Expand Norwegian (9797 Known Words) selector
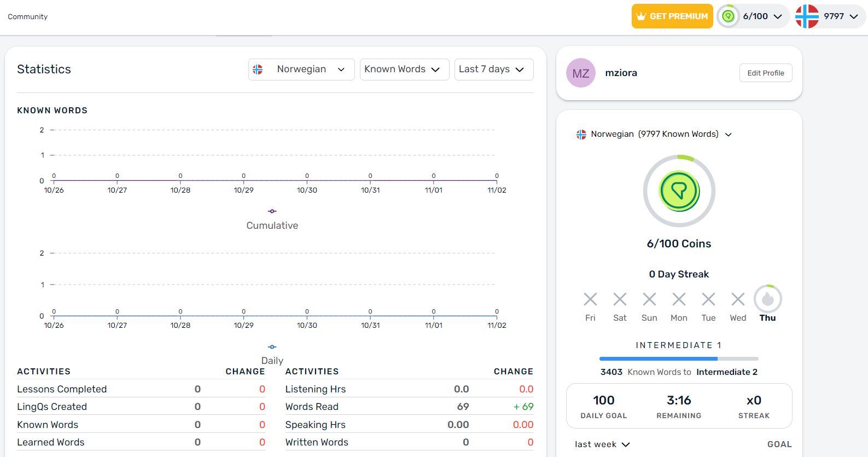 654,134
